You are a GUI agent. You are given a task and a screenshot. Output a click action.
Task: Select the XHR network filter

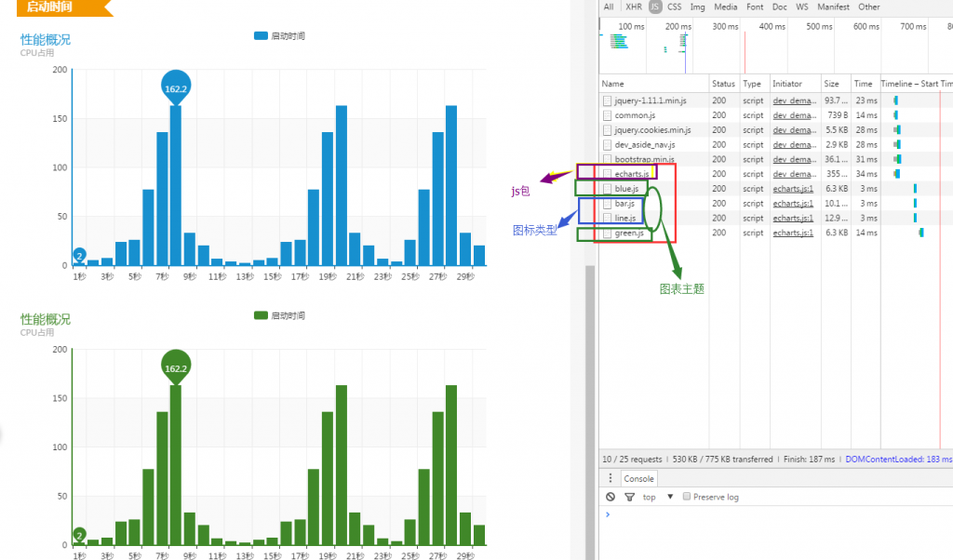tap(633, 7)
